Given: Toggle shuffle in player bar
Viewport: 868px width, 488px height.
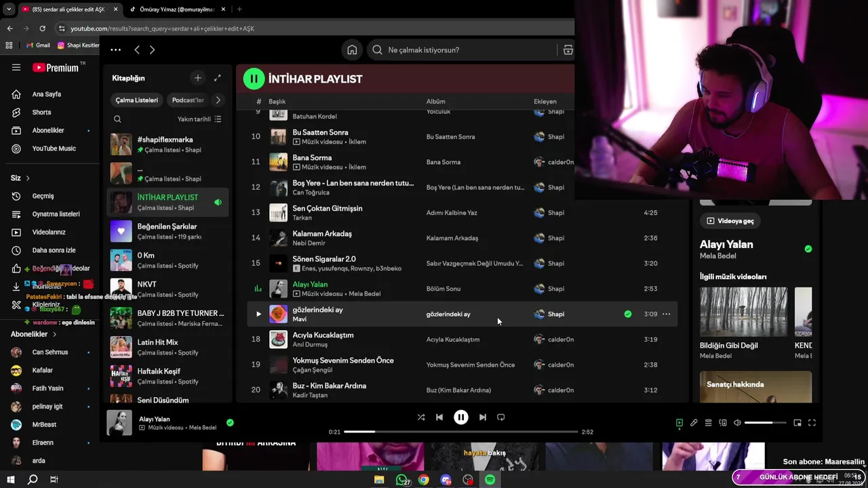Looking at the screenshot, I should click(x=421, y=418).
